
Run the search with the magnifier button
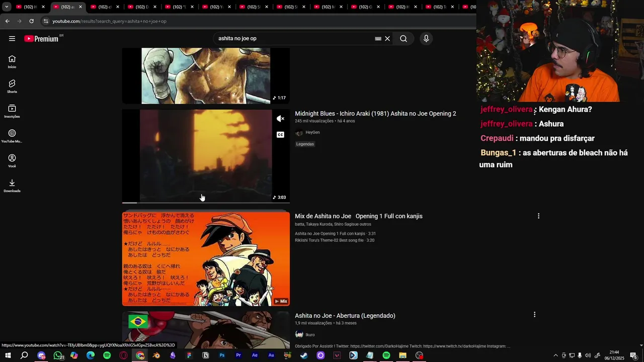click(404, 39)
